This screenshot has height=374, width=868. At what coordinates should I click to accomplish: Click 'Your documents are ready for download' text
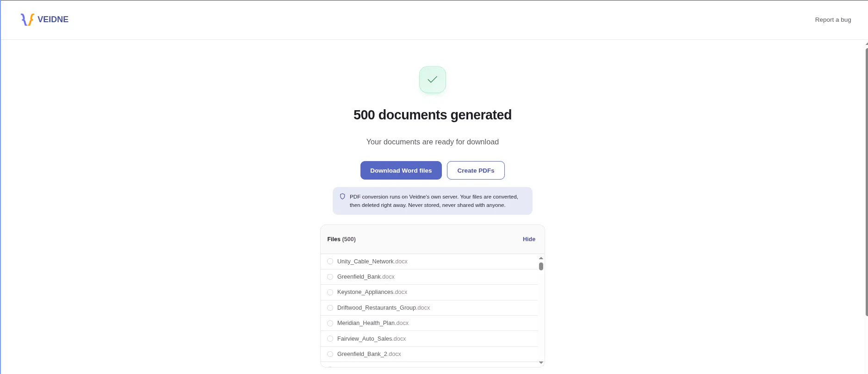coord(433,142)
